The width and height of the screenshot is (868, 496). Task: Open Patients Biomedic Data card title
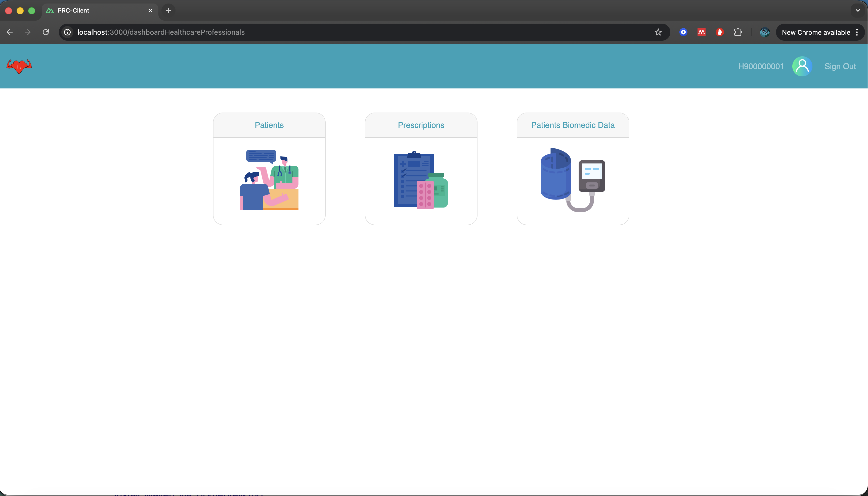(x=573, y=125)
